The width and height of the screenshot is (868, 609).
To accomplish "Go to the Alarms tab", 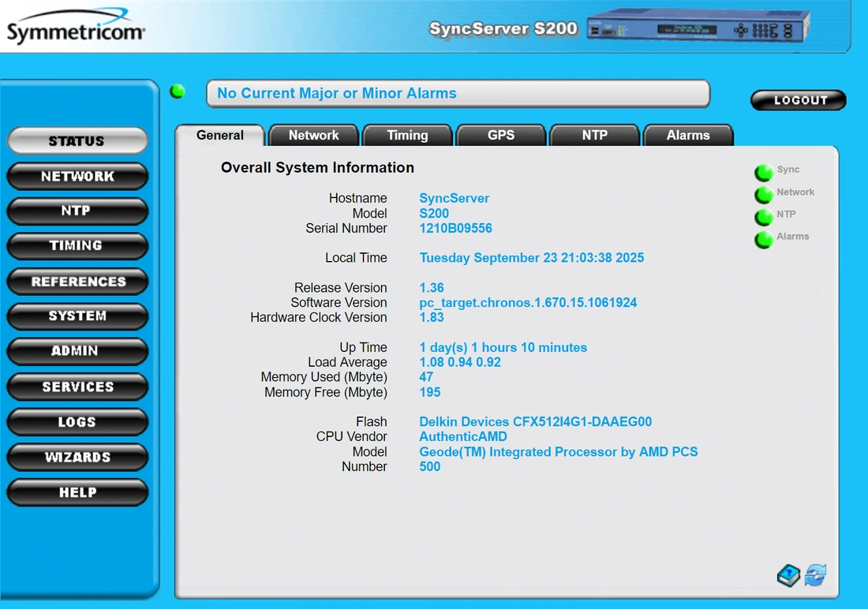I will 687,136.
